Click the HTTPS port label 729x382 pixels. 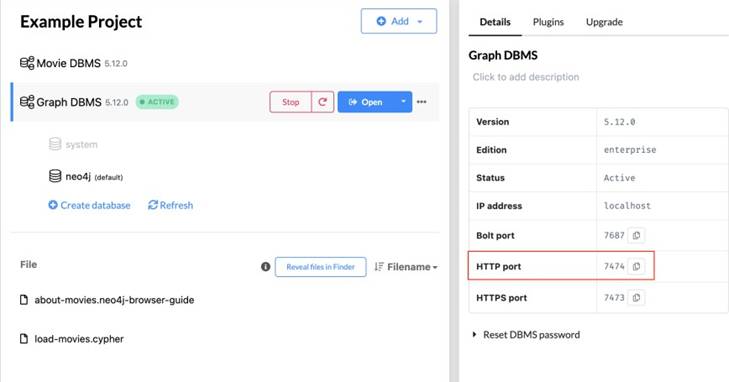[501, 297]
